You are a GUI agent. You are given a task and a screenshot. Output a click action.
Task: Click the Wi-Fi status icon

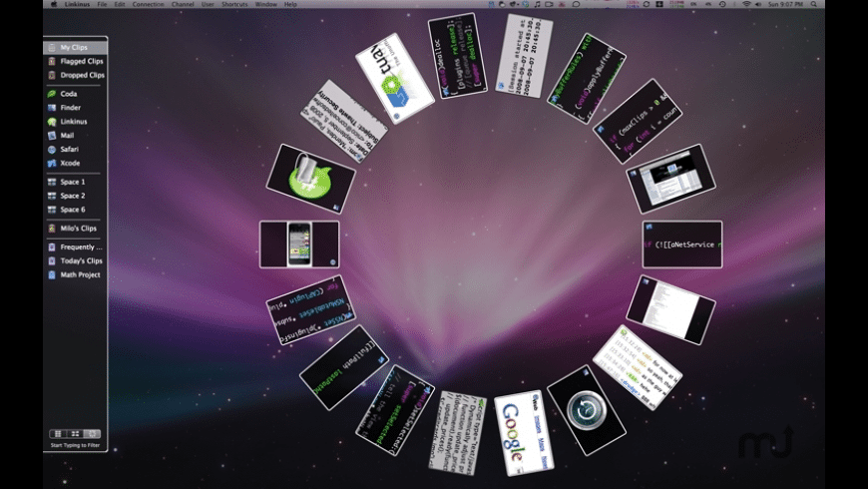[x=746, y=4]
